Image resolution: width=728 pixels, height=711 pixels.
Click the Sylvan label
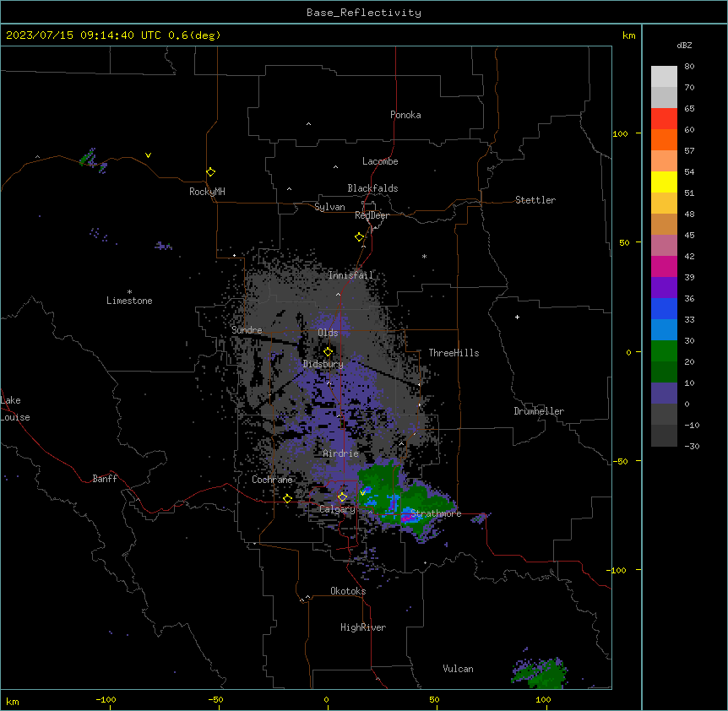click(329, 207)
